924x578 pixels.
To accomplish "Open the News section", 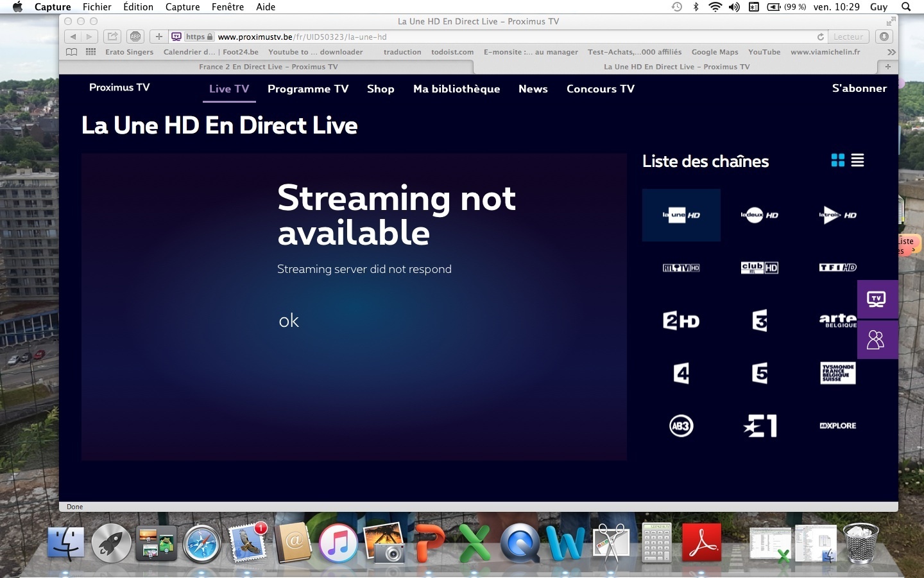I will 533,89.
